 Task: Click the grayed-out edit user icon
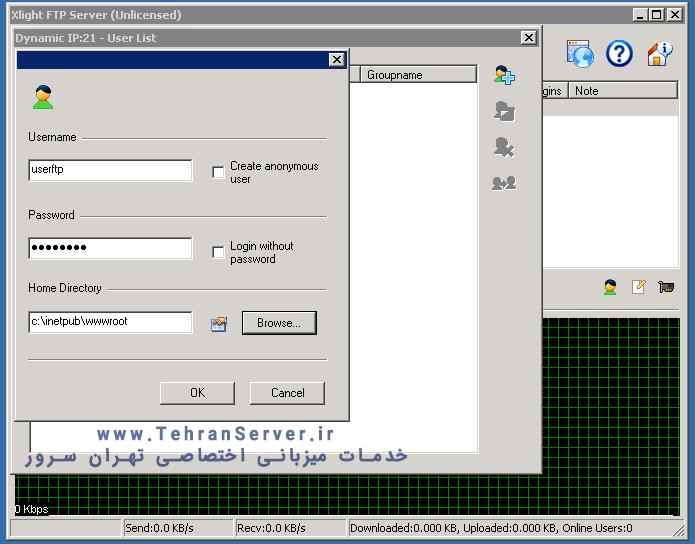504,111
